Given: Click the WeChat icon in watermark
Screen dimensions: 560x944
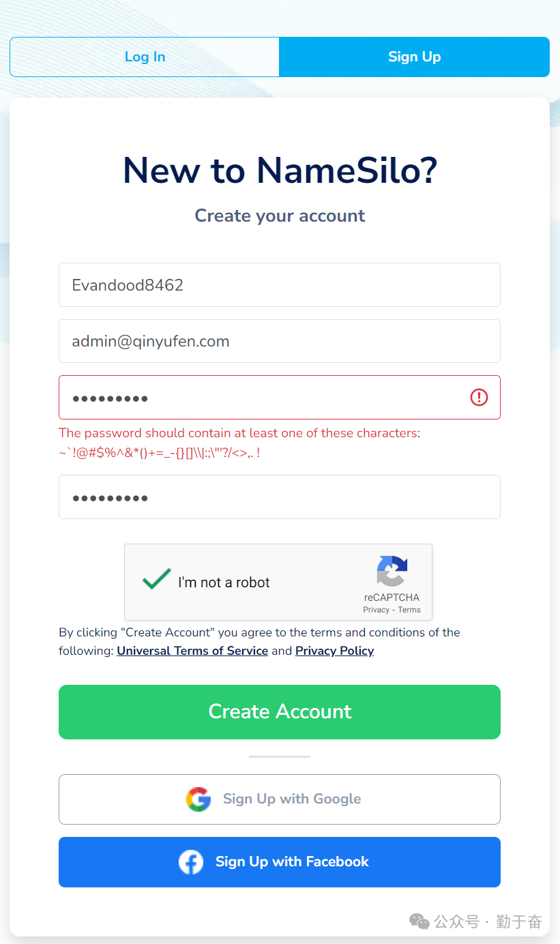Looking at the screenshot, I should (419, 922).
